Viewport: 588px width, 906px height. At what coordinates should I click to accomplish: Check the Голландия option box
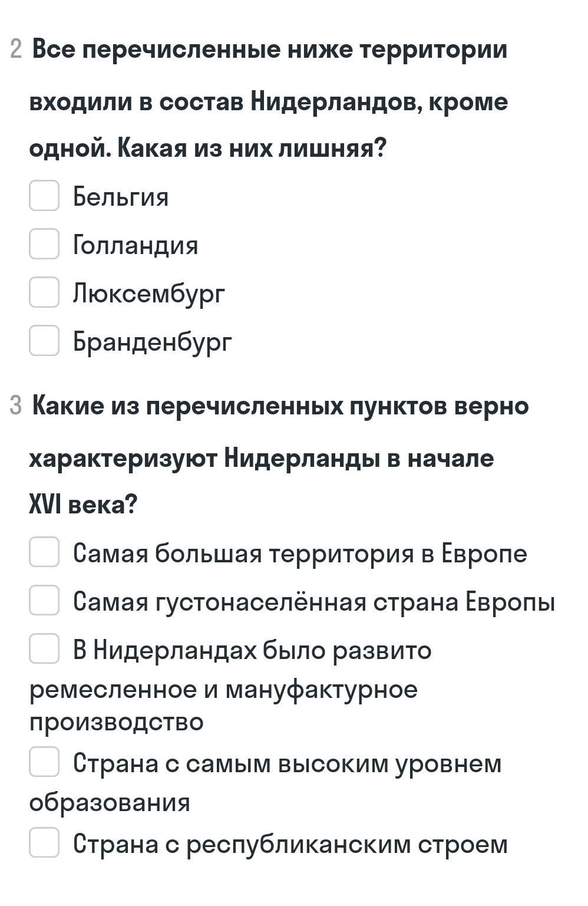44,244
